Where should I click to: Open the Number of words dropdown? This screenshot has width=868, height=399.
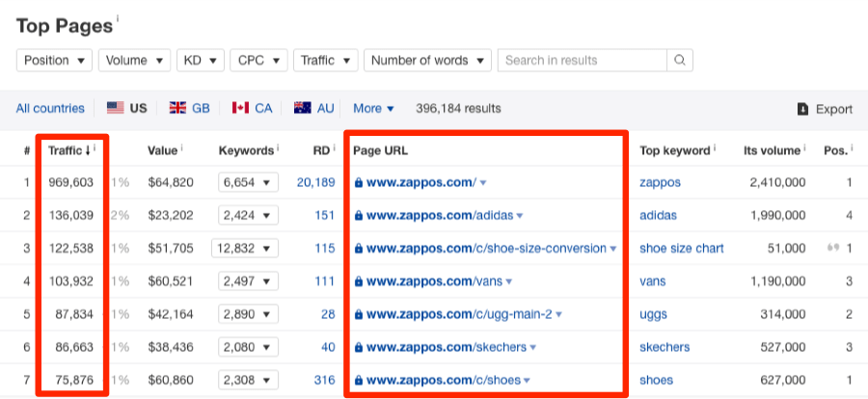click(x=427, y=61)
